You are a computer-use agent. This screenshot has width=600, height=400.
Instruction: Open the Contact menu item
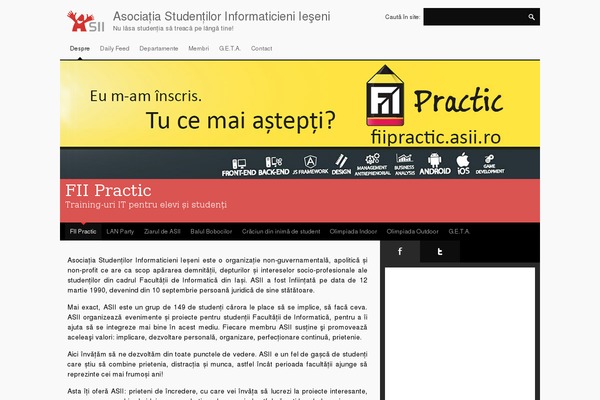tap(261, 49)
